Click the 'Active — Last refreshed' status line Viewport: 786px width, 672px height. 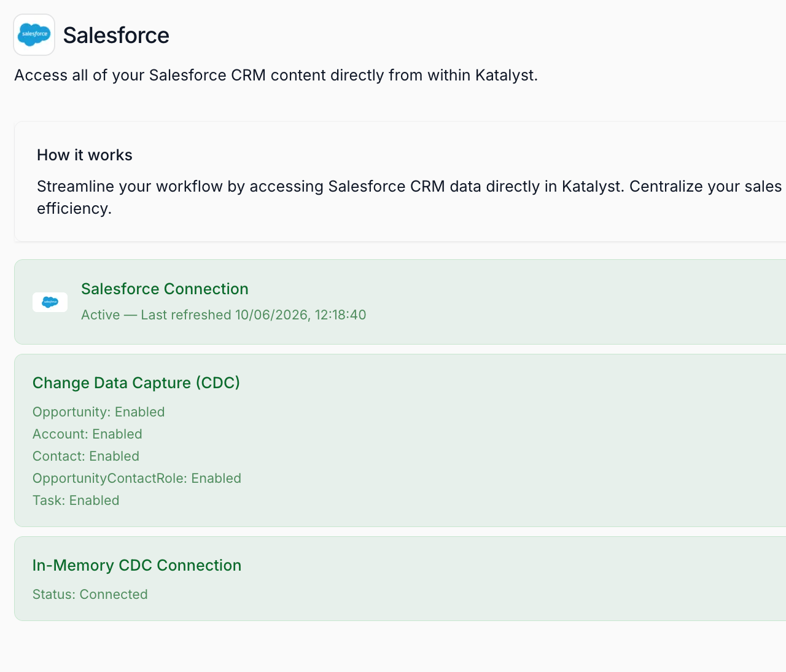pyautogui.click(x=224, y=315)
